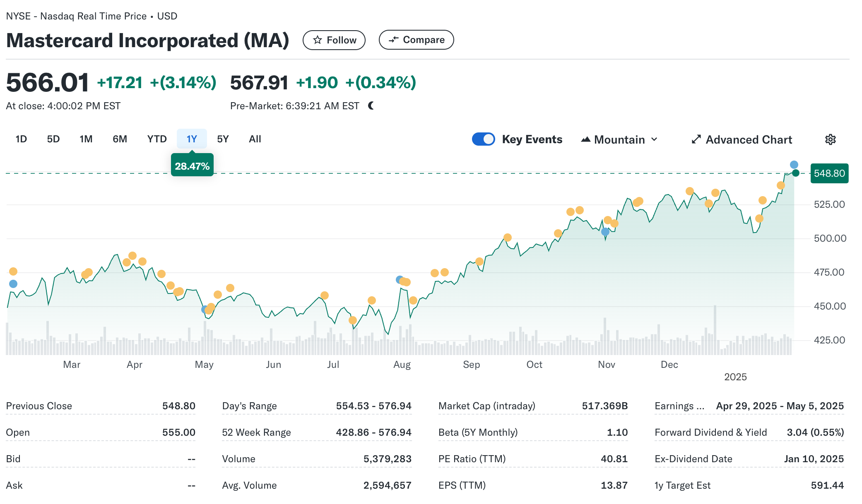Click the chevron next to Mountain

click(654, 139)
